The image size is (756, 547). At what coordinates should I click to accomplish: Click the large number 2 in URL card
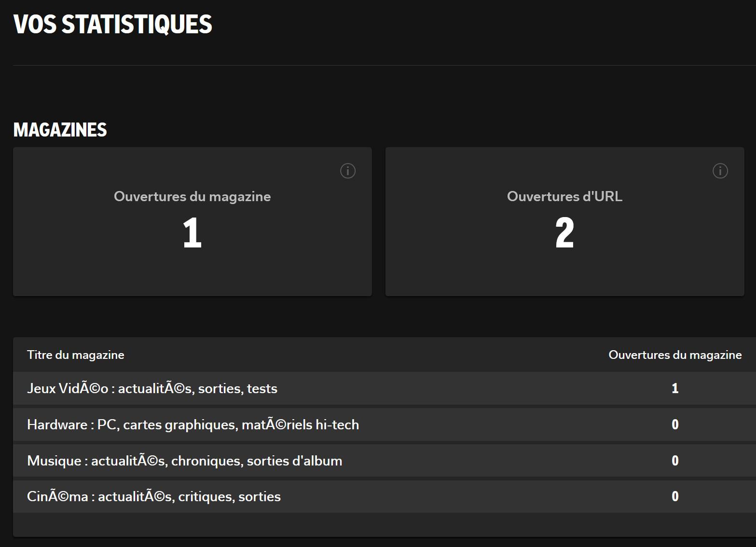coord(564,232)
